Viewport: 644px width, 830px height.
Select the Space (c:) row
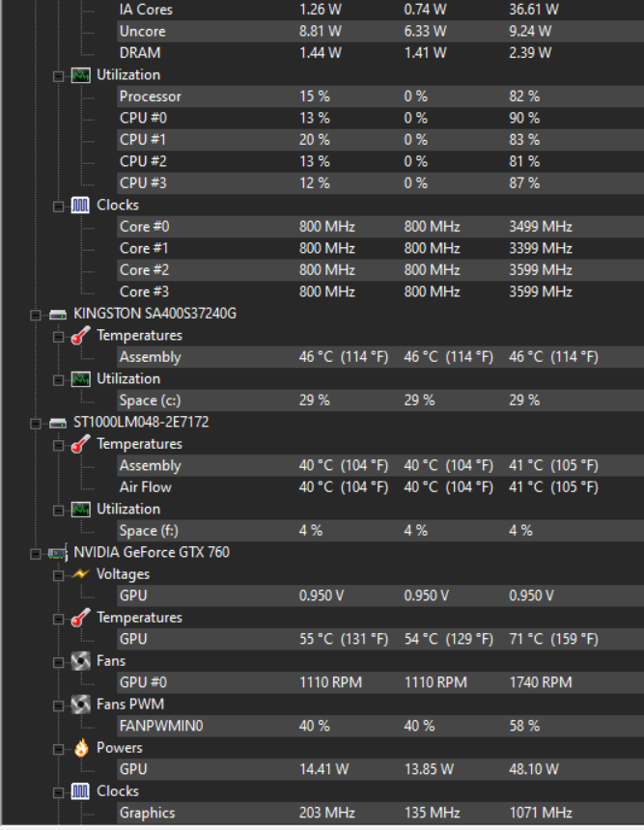(x=380, y=401)
